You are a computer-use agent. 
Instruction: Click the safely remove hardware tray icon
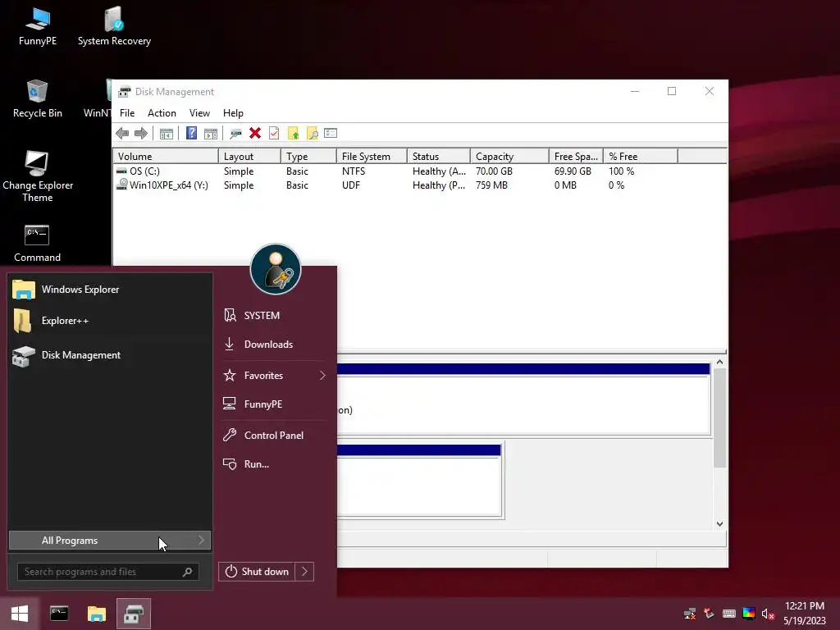coord(710,614)
